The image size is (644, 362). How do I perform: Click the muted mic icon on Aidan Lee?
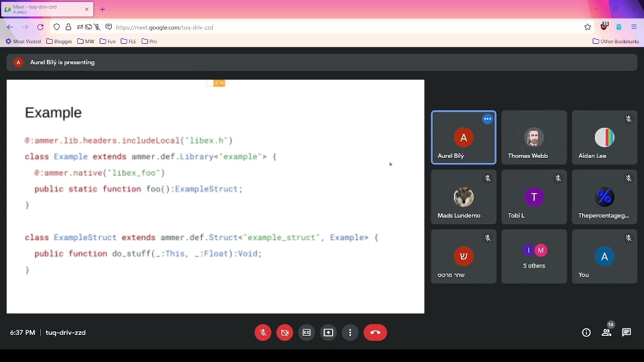(x=629, y=119)
